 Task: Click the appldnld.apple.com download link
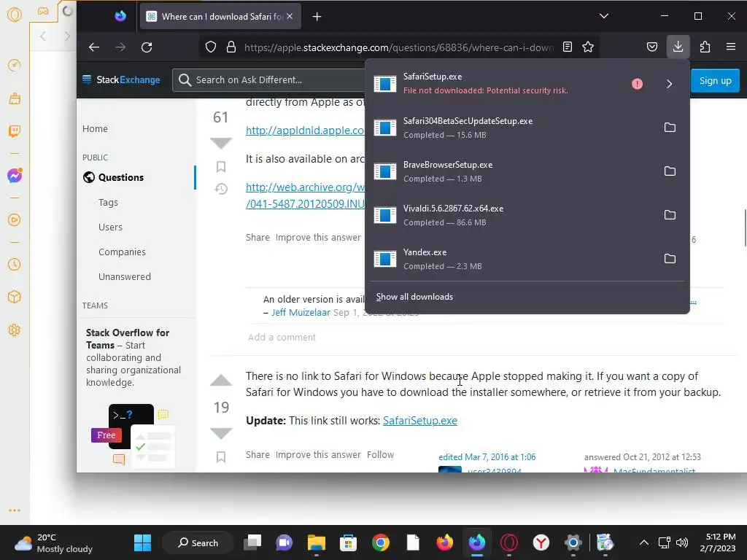click(x=305, y=131)
